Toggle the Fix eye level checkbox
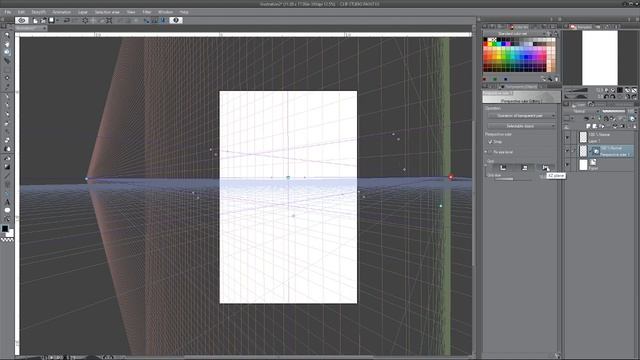Image resolution: width=640 pixels, height=360 pixels. [490, 152]
